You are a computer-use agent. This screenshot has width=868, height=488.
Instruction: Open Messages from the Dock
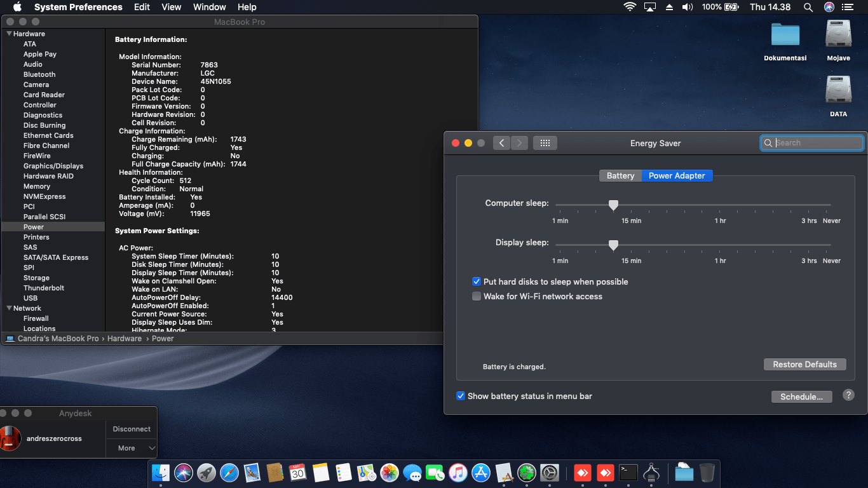tap(412, 473)
